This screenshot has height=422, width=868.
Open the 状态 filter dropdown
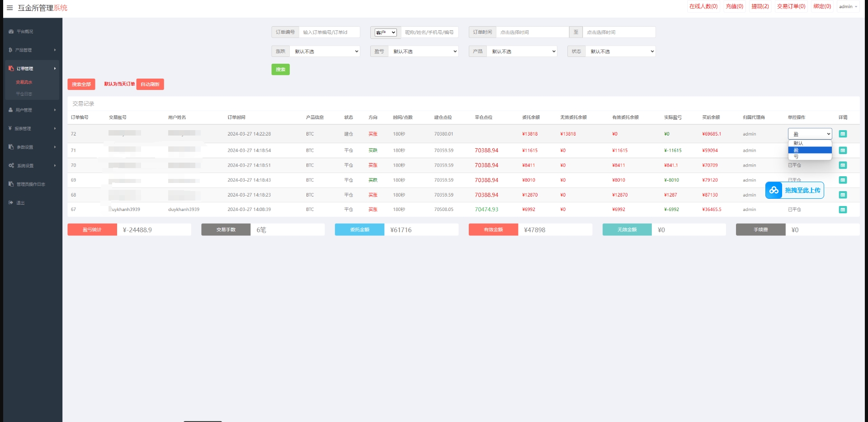(620, 52)
